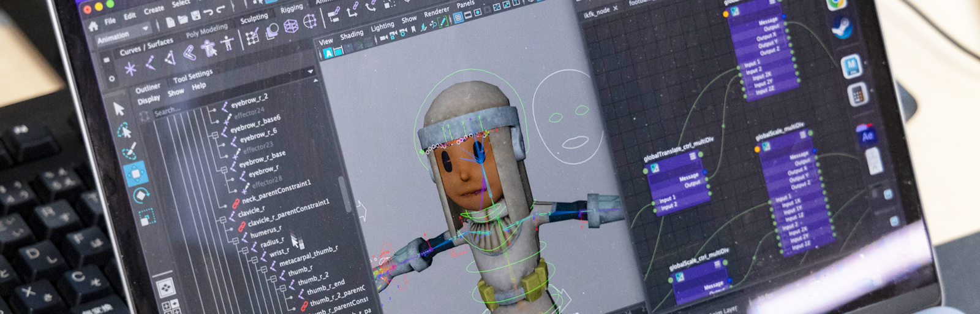
Task: Click the Lattice deformer shelf icon
Action: (291, 26)
